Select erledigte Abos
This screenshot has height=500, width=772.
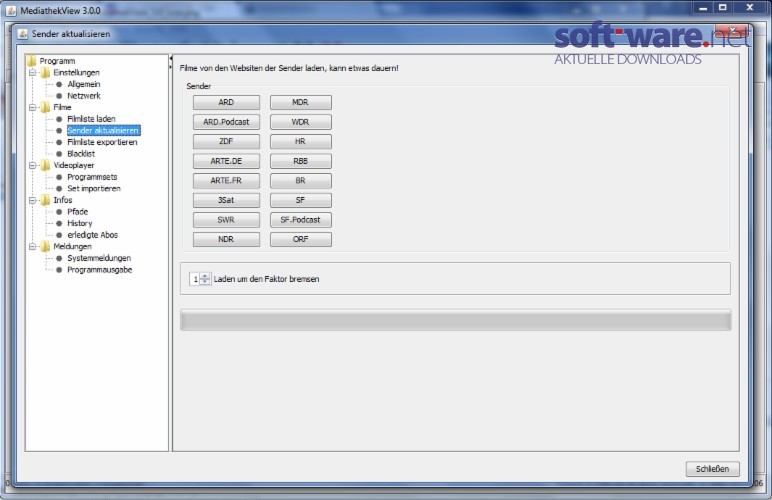point(93,235)
